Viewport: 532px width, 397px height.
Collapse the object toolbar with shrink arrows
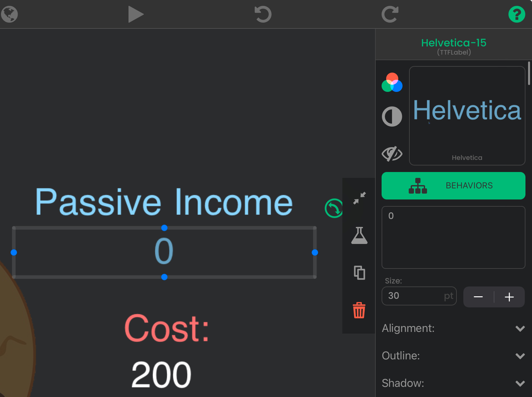[x=359, y=198]
